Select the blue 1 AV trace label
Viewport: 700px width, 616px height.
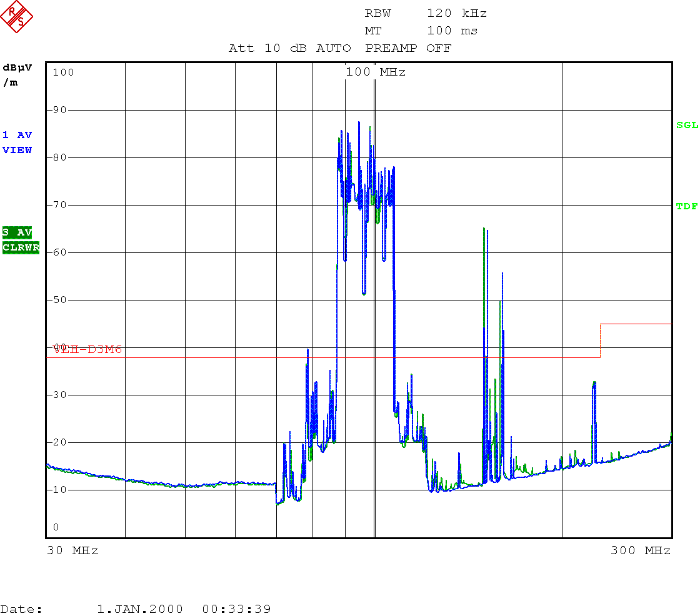[x=17, y=135]
